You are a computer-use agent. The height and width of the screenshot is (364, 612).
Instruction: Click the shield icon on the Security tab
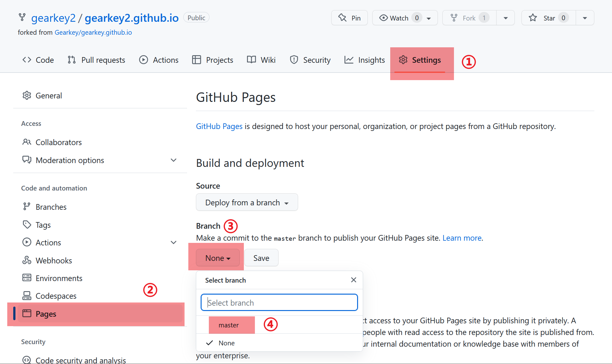(294, 60)
